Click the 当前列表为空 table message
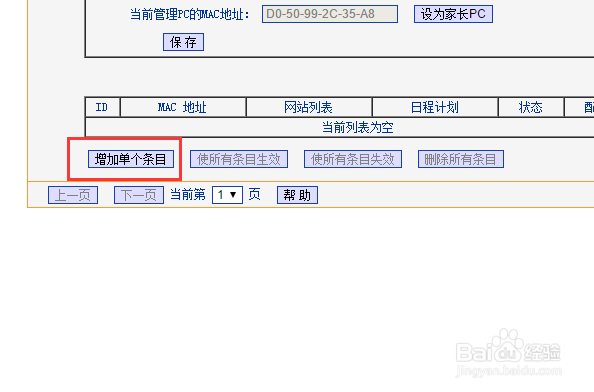The width and height of the screenshot is (594, 392). coord(358,127)
